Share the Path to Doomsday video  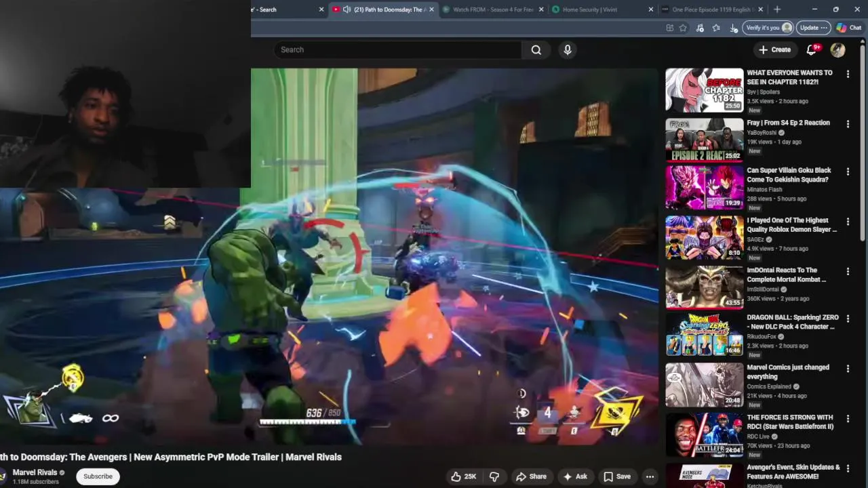tap(531, 476)
